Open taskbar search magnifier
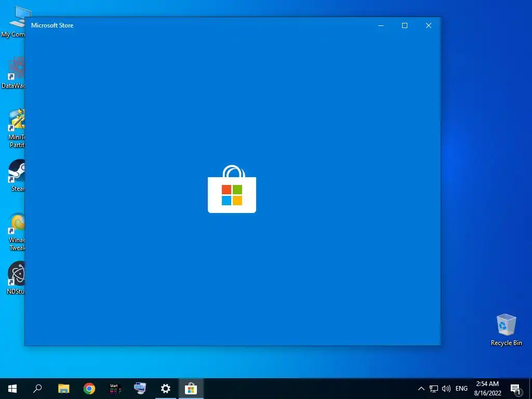 (x=37, y=389)
